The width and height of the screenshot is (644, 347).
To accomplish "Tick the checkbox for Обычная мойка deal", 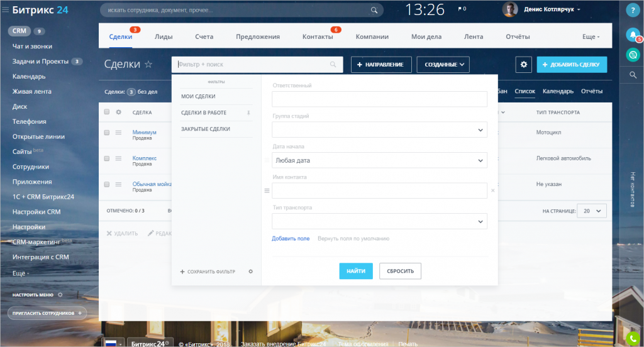I will pos(107,184).
